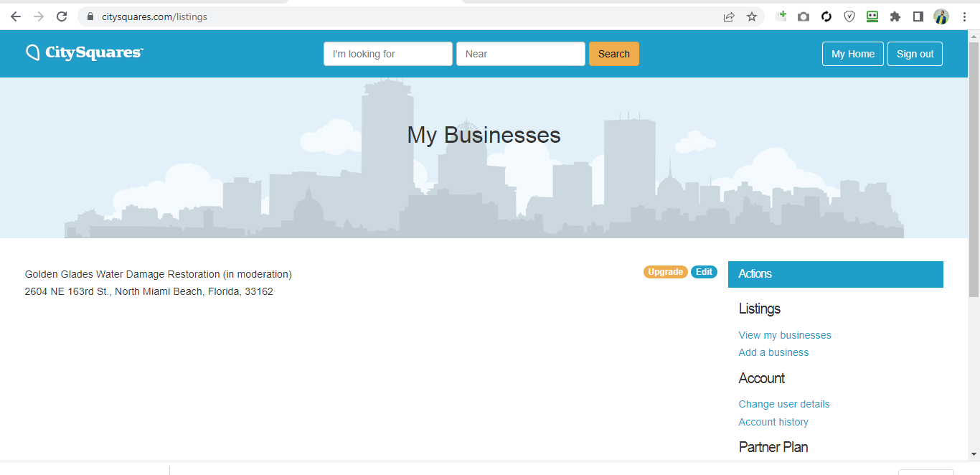Click the Actions panel header
Viewport: 980px width, 475px height.
click(836, 274)
